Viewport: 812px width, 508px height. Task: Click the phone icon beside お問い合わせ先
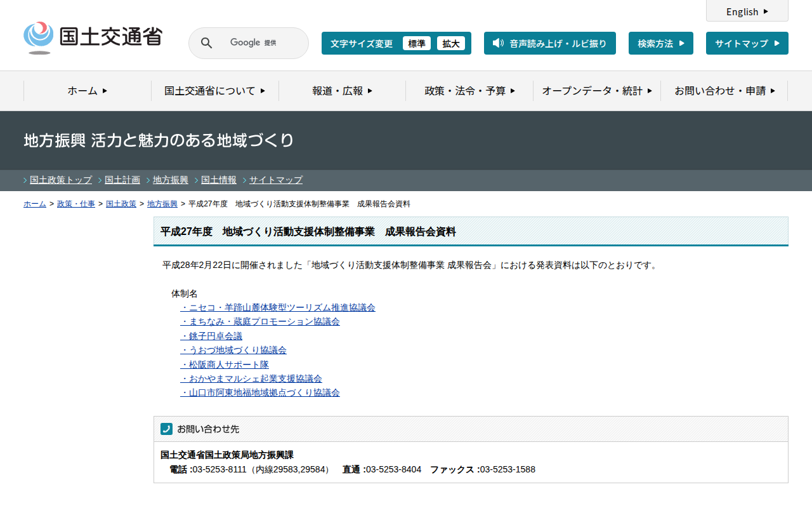point(166,429)
